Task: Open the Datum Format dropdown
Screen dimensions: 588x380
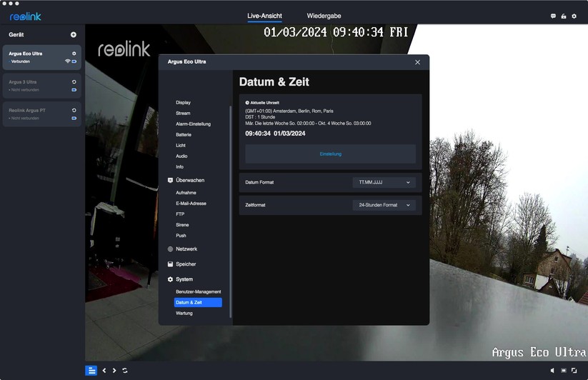Action: (384, 183)
